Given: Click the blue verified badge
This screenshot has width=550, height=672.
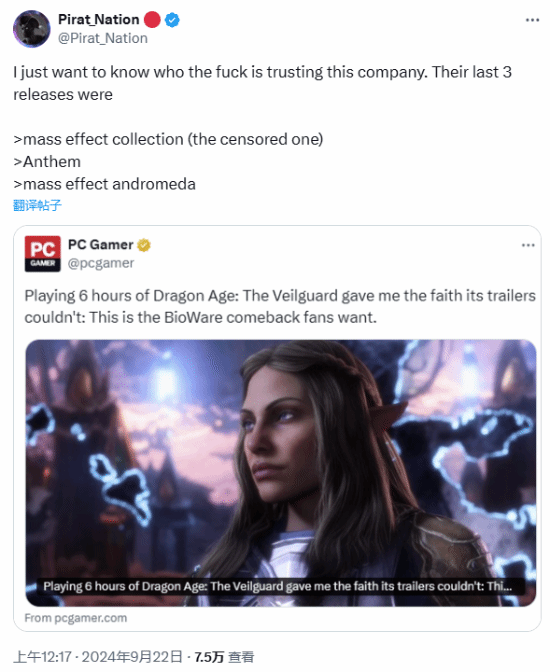Looking at the screenshot, I should [172, 20].
